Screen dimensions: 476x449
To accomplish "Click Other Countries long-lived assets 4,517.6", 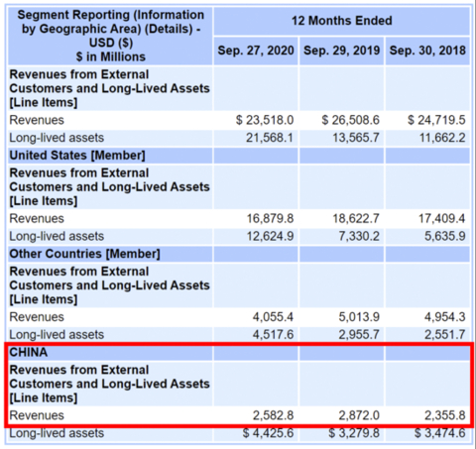I will pos(273,335).
